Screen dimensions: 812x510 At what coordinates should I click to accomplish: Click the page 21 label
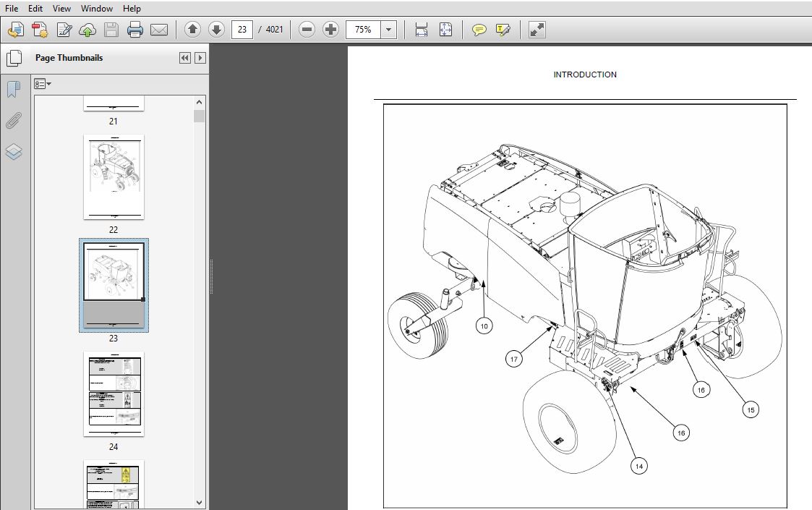click(114, 122)
